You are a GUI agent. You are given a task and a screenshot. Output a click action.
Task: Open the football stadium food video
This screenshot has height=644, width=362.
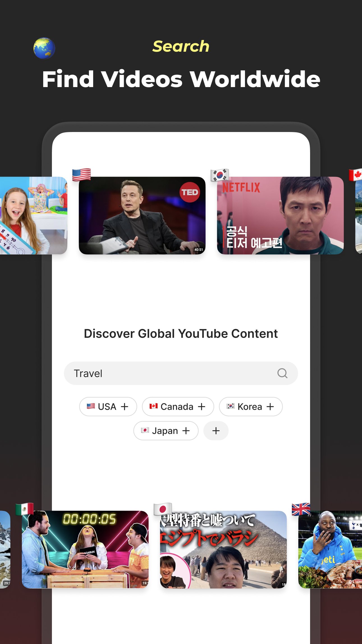(x=330, y=549)
